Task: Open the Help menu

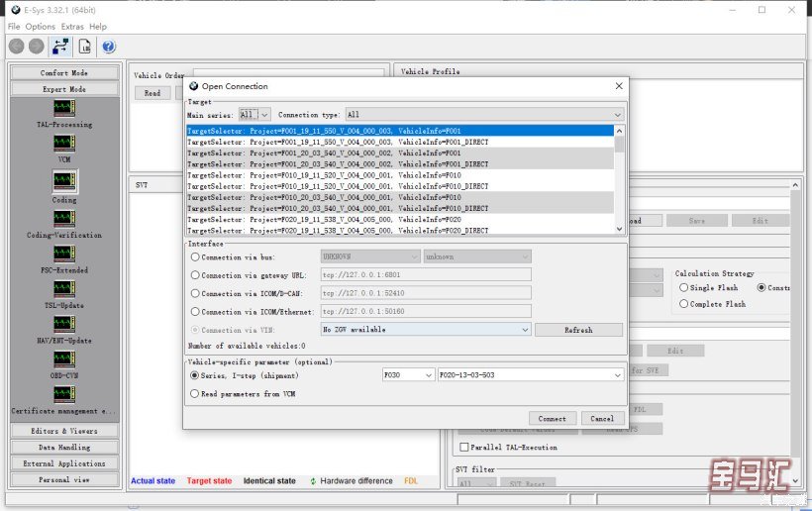Action: (x=98, y=27)
